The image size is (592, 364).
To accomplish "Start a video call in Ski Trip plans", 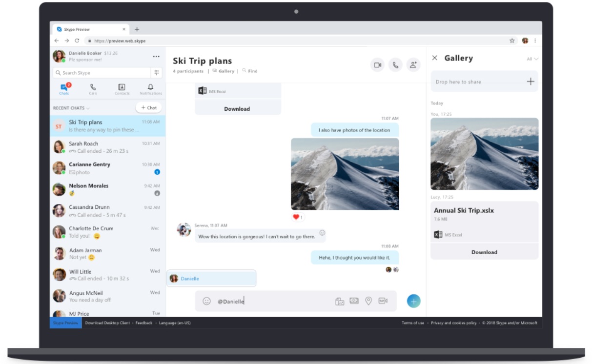I will (377, 65).
